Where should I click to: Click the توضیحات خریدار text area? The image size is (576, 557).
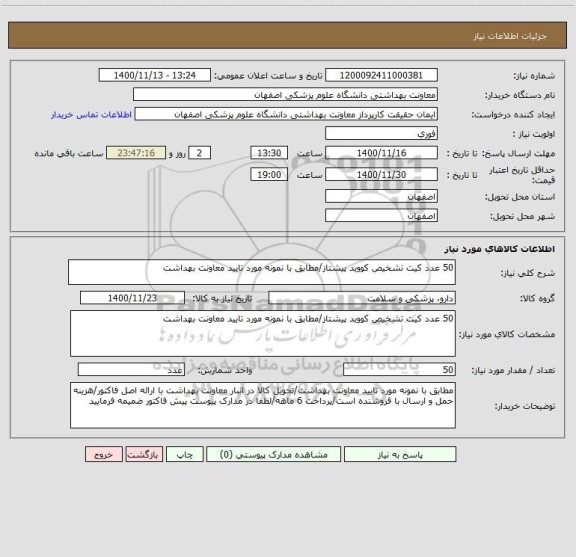click(263, 405)
